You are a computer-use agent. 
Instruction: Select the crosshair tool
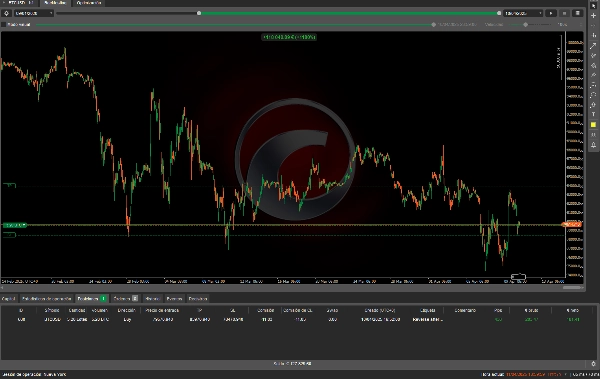(593, 16)
